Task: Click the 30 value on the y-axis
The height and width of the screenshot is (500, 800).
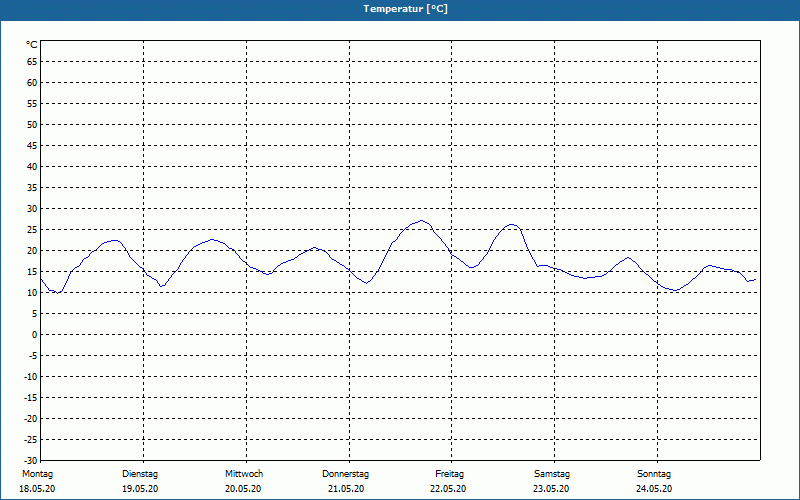Action: click(x=32, y=209)
